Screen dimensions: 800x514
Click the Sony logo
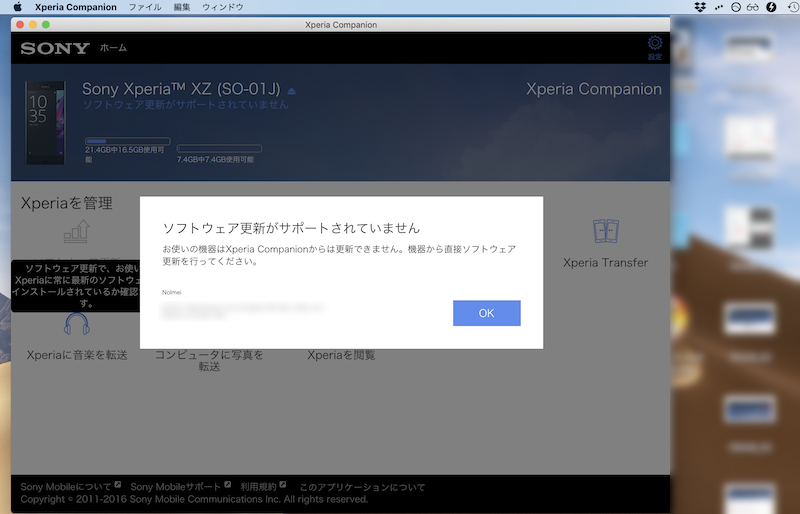click(x=55, y=48)
